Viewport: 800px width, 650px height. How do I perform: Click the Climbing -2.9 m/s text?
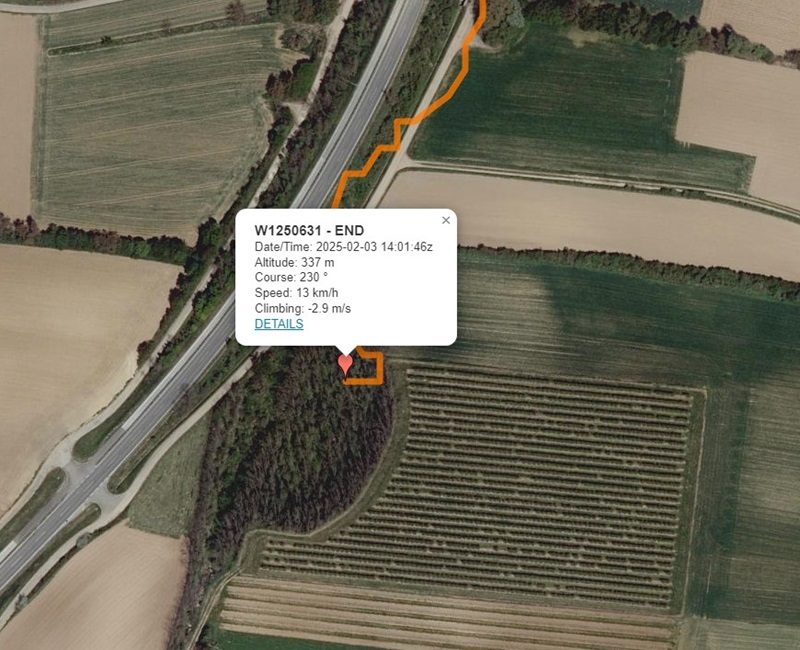point(303,308)
